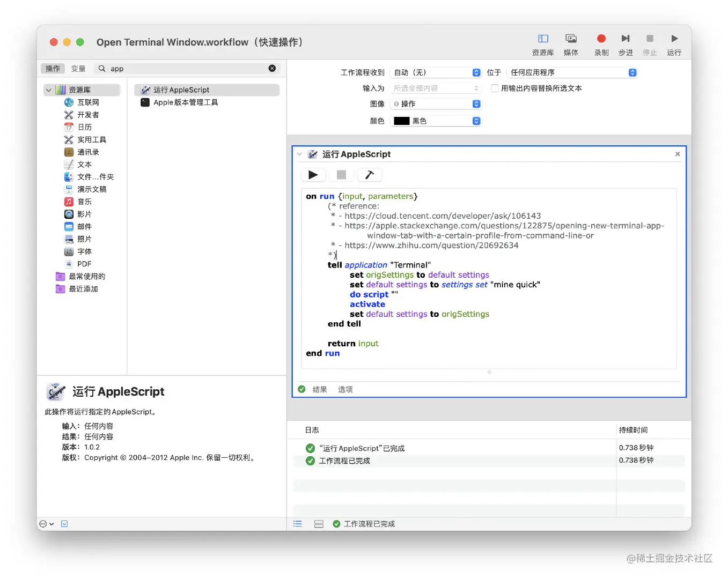The height and width of the screenshot is (579, 728).
Task: Select Run AppleScript in search results
Action: click(x=207, y=90)
